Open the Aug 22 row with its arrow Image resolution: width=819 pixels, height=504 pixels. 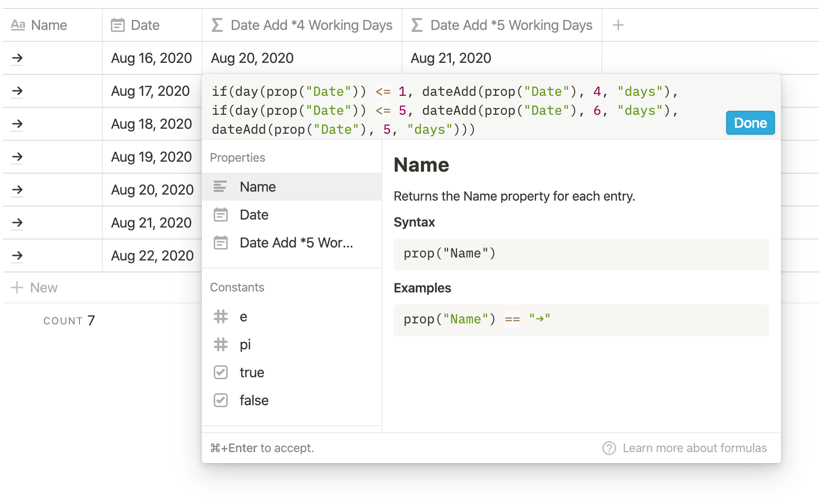click(17, 255)
